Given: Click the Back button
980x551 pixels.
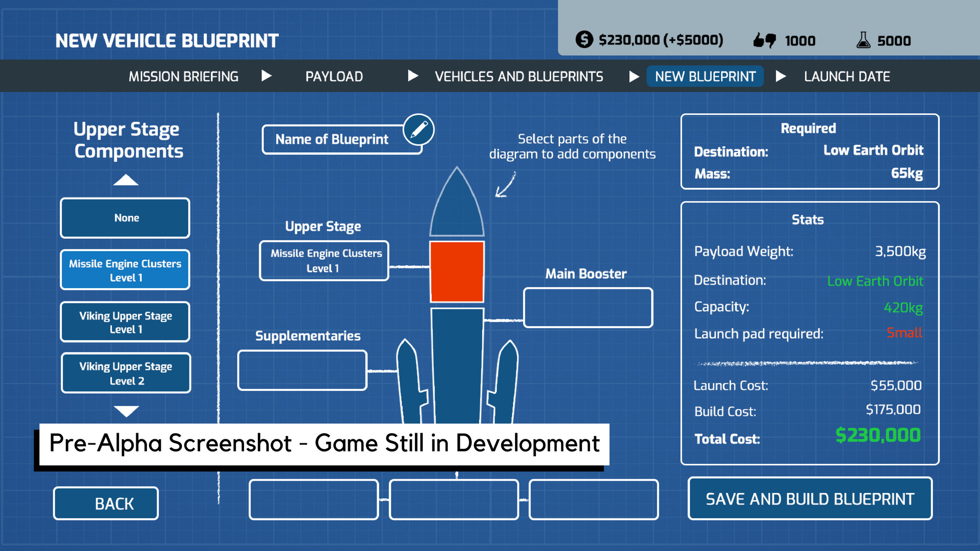Looking at the screenshot, I should [x=106, y=503].
